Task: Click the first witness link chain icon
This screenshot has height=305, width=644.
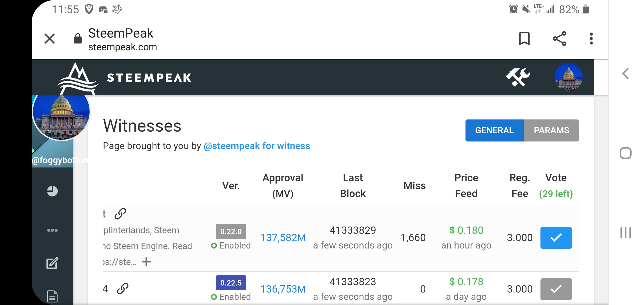Action: pos(120,214)
